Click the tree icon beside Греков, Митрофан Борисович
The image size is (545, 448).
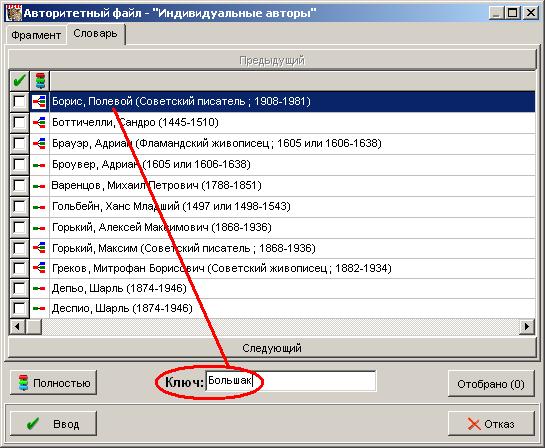tap(39, 268)
